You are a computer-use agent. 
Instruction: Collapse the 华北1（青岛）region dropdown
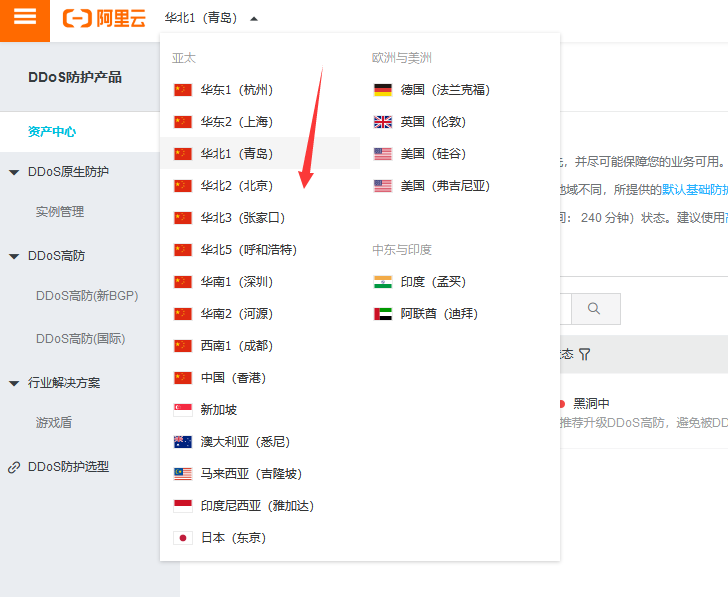254,19
